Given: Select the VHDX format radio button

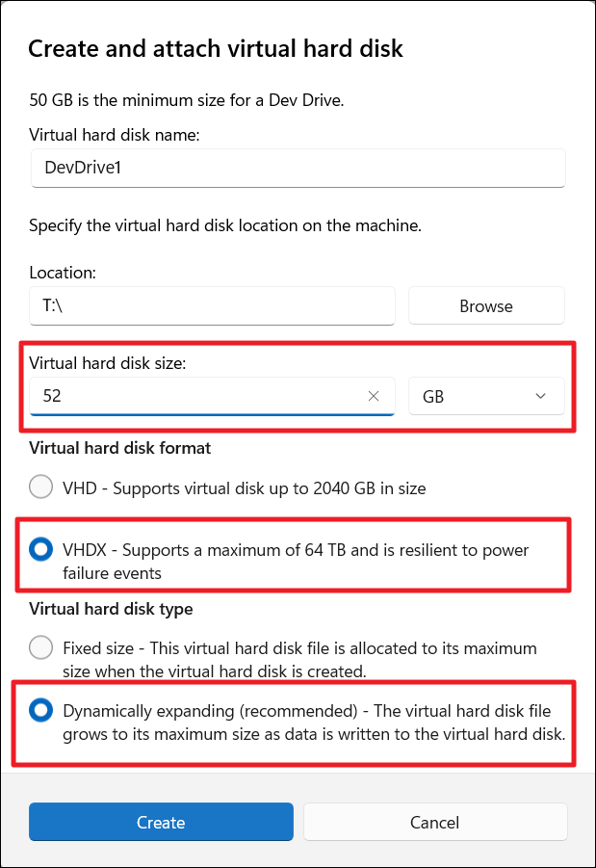Looking at the screenshot, I should [41, 550].
